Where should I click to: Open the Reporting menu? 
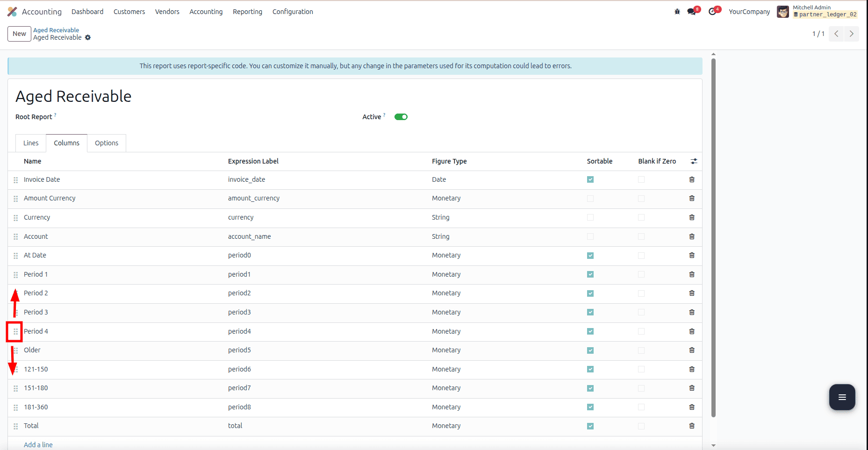248,12
